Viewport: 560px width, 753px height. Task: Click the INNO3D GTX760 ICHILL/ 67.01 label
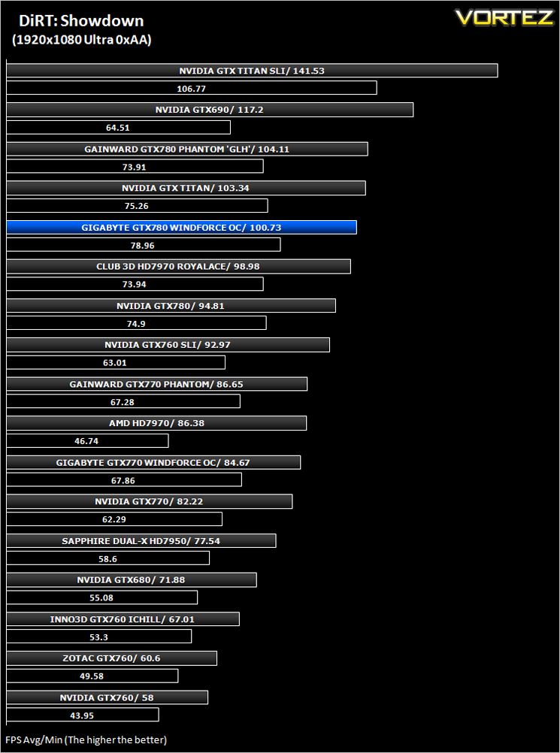point(122,619)
